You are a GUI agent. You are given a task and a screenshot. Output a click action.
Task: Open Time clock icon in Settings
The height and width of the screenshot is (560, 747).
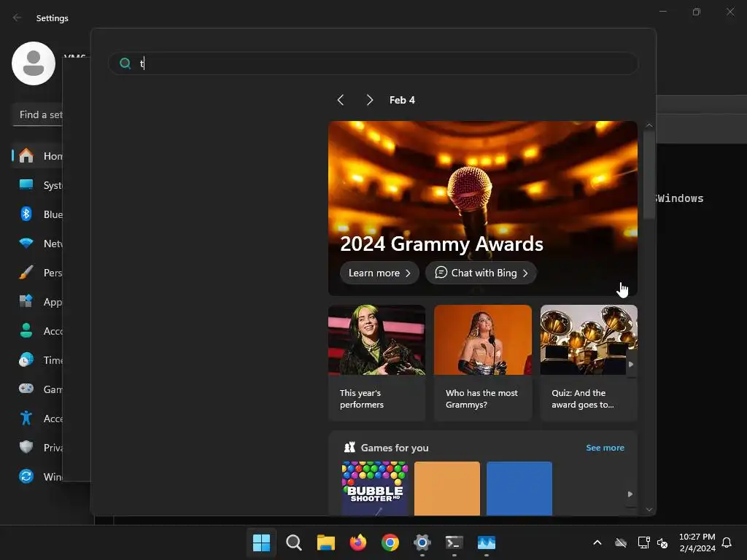[26, 360]
